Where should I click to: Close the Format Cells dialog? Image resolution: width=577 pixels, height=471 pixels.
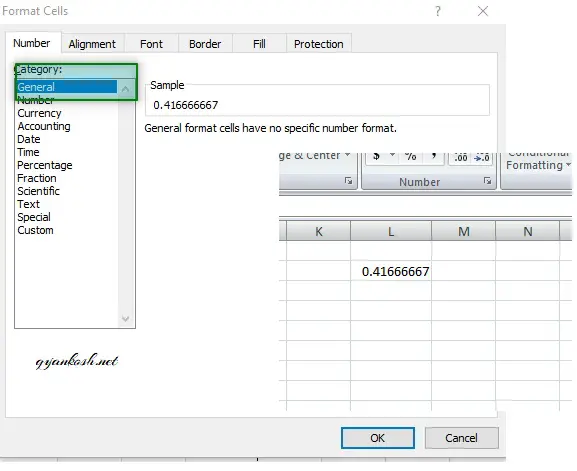pyautogui.click(x=483, y=11)
